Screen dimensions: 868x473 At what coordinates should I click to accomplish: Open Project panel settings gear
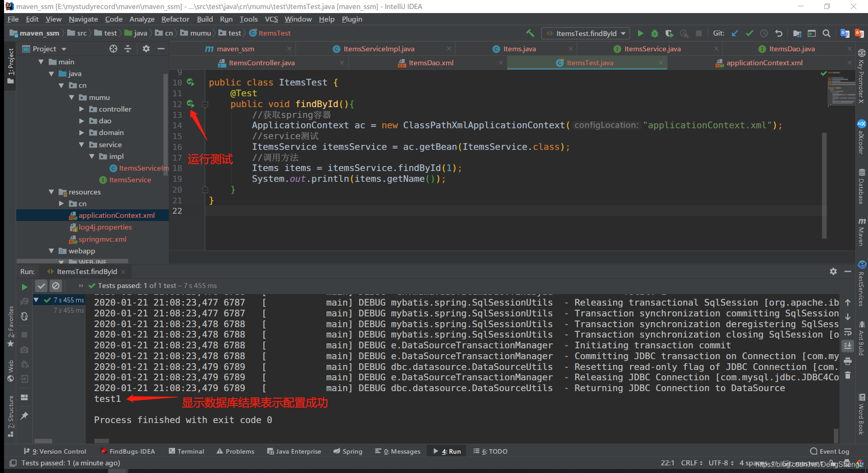pos(146,49)
